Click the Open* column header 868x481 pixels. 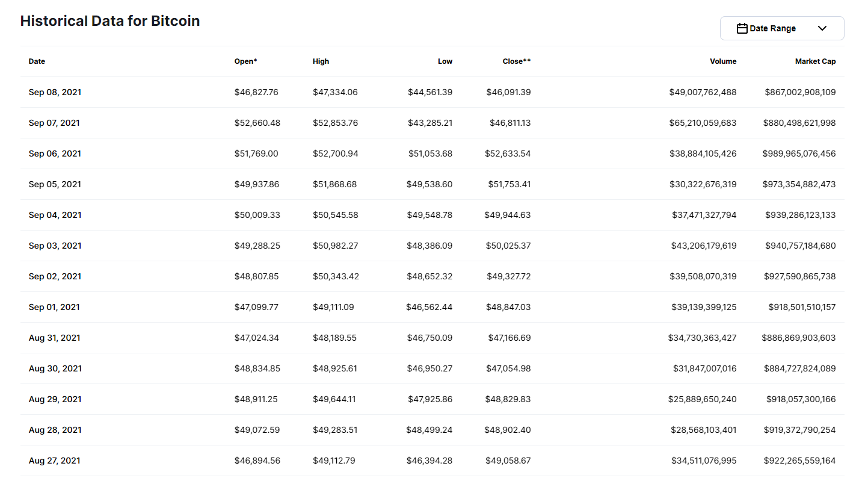(x=246, y=61)
